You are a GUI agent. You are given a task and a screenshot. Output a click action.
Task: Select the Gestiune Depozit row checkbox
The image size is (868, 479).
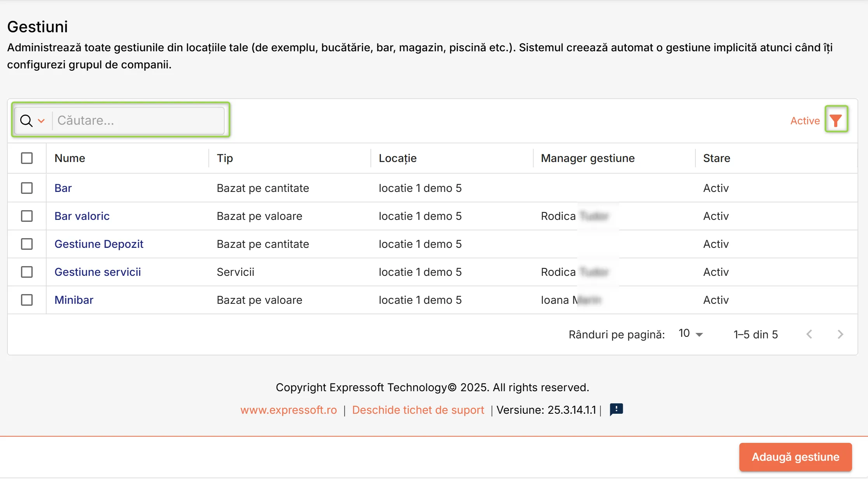27,244
